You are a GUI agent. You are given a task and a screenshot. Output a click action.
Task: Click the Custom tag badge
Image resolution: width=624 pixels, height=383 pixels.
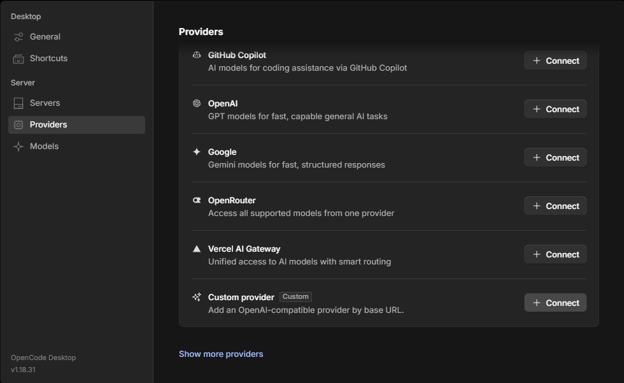pos(295,297)
